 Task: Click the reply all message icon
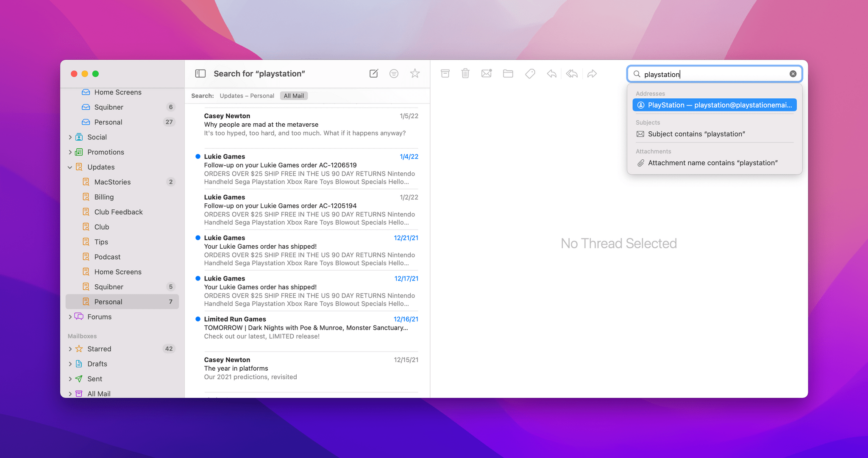click(x=572, y=73)
